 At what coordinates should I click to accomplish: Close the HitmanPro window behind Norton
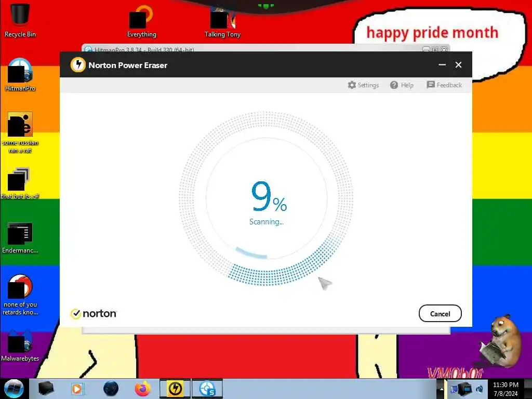tap(444, 49)
